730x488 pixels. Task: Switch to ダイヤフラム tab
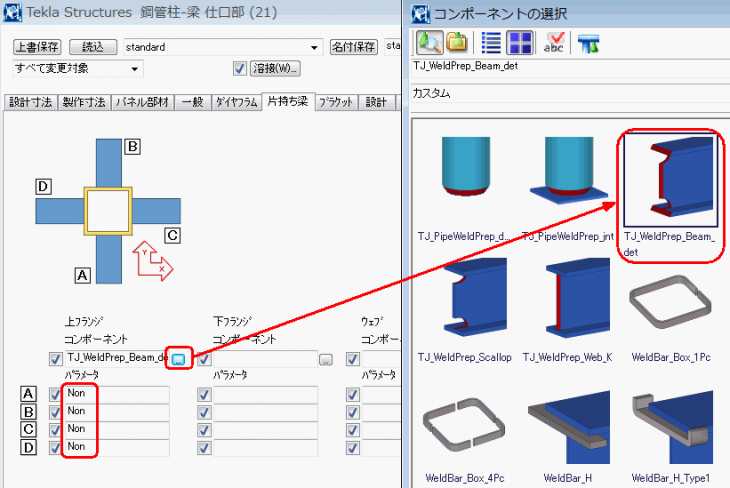tap(237, 102)
